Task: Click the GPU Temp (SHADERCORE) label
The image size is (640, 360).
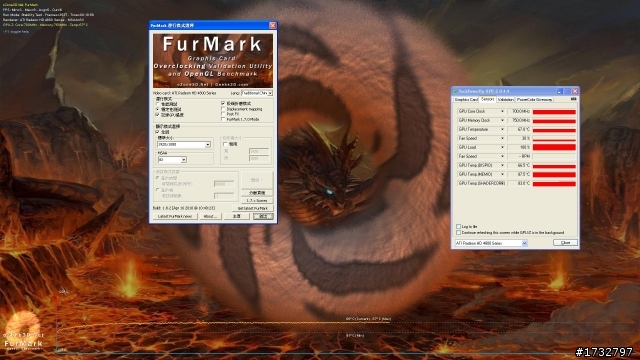Action: tap(482, 183)
